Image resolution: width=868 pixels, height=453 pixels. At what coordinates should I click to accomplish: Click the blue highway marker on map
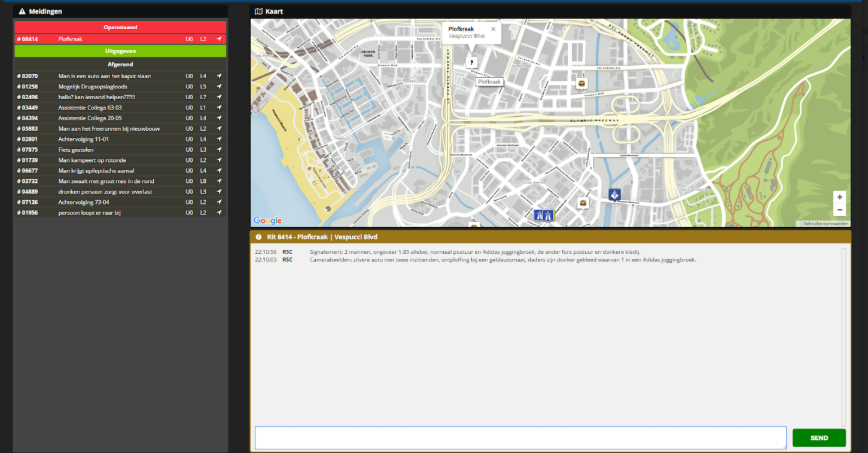pyautogui.click(x=544, y=216)
